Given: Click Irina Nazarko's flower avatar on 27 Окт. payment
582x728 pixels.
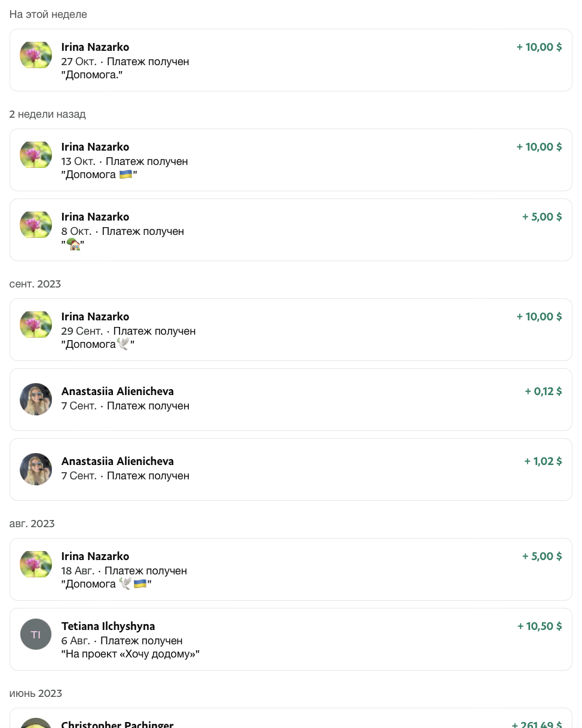Looking at the screenshot, I should [36, 55].
